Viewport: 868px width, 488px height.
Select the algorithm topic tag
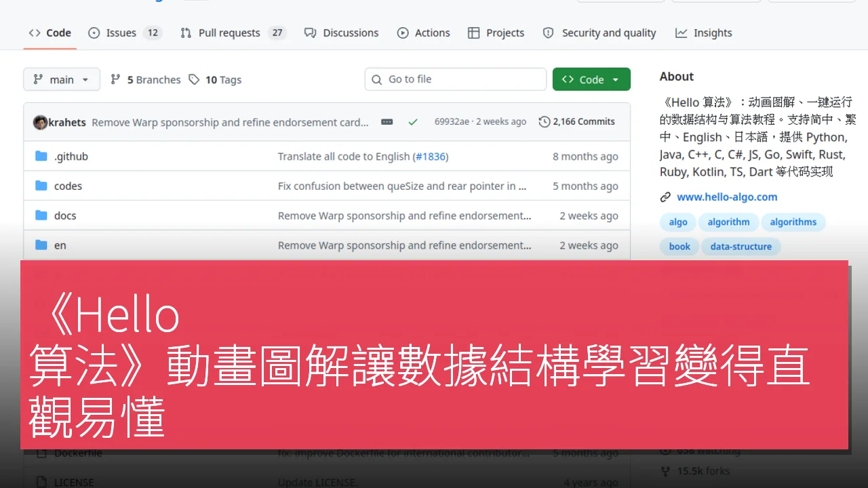[x=729, y=222]
